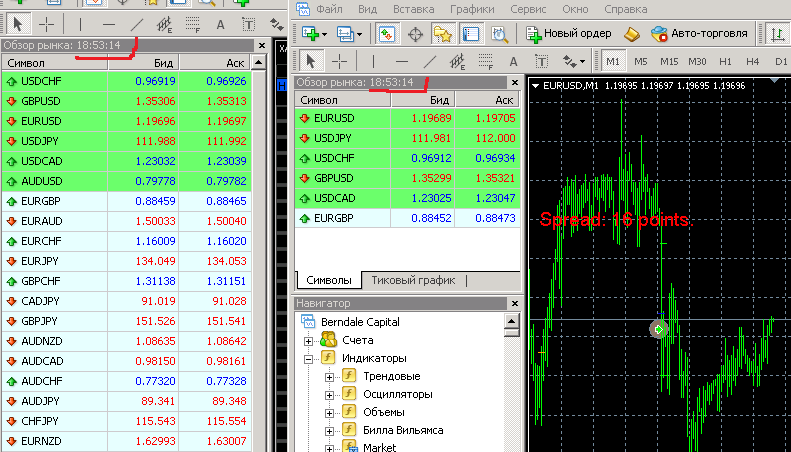
Task: Click the Новый ордер button
Action: (x=569, y=34)
